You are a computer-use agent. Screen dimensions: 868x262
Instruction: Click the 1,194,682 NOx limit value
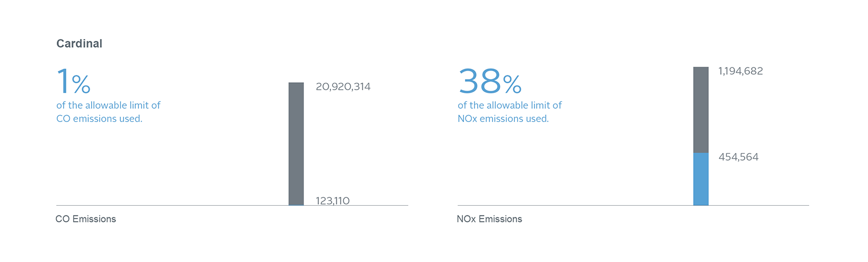point(741,71)
